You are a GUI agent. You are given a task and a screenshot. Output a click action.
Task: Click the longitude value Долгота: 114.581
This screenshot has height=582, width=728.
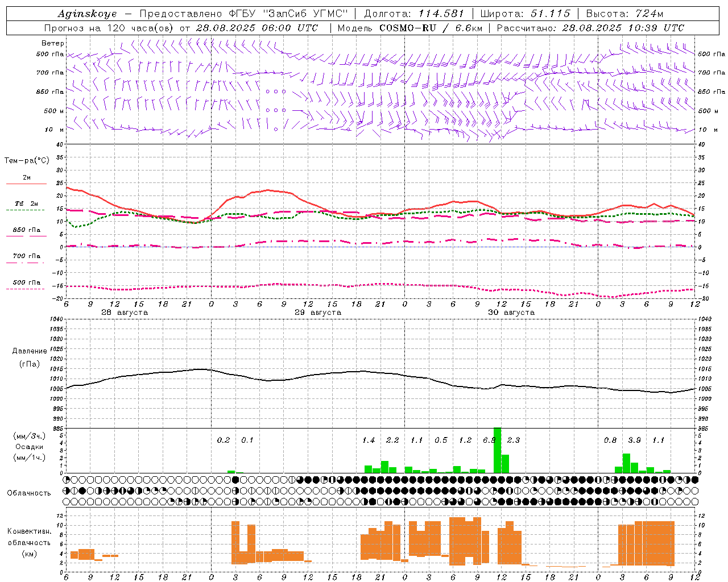tap(414, 14)
